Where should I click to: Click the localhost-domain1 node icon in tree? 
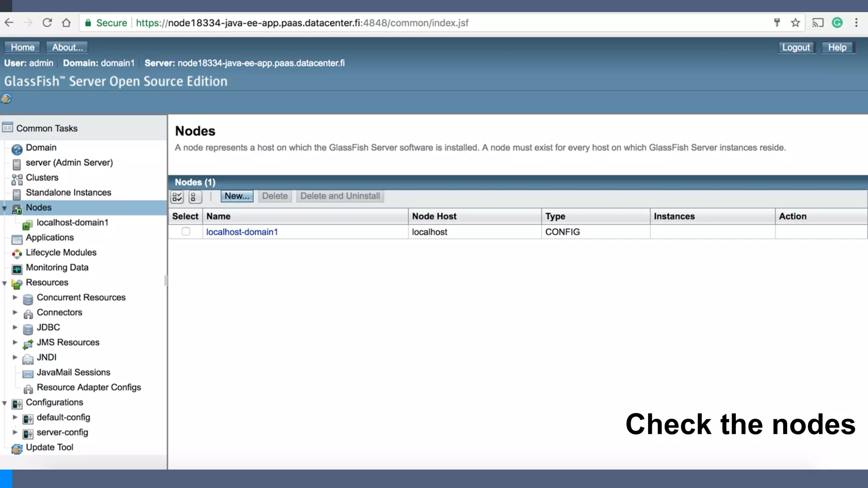[x=28, y=224]
